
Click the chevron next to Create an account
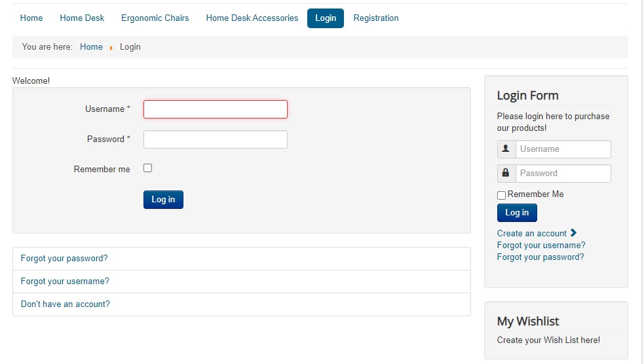click(574, 232)
